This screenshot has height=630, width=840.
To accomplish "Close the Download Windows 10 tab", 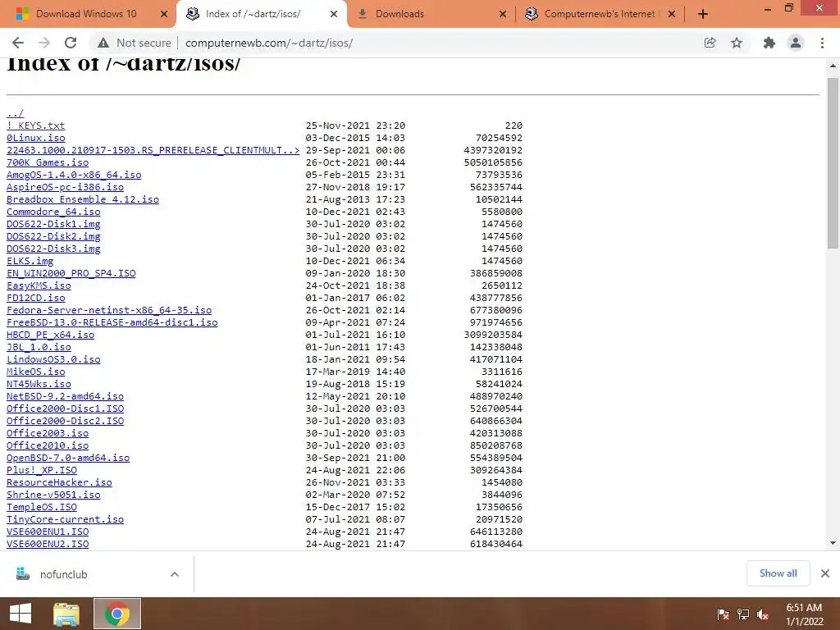I will point(164,15).
